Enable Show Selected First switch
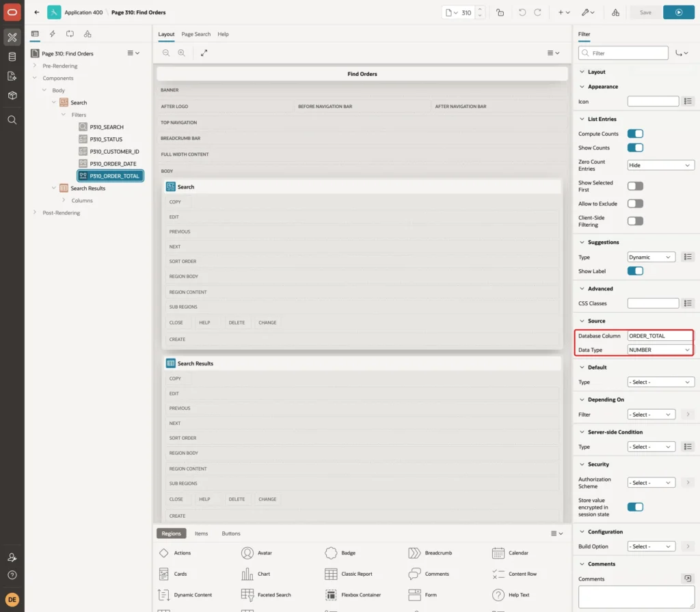Screen dimensions: 700x612 coord(635,186)
